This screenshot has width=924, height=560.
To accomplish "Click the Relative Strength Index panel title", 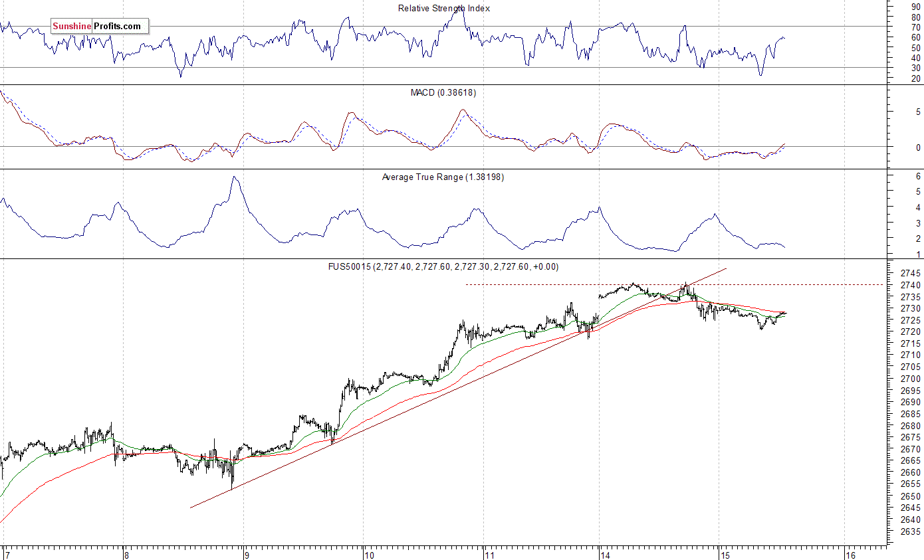I will coord(444,8).
